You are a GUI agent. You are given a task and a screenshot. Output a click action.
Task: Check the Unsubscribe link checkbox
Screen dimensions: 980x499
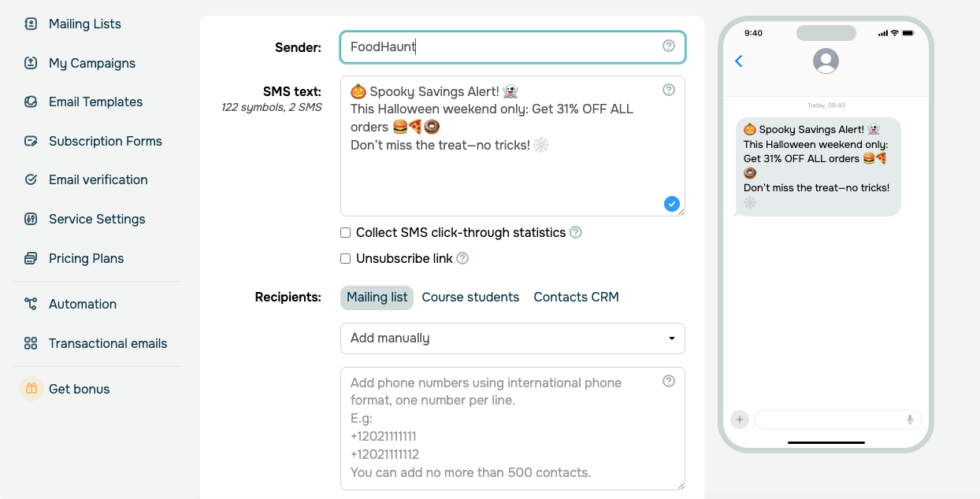345,259
